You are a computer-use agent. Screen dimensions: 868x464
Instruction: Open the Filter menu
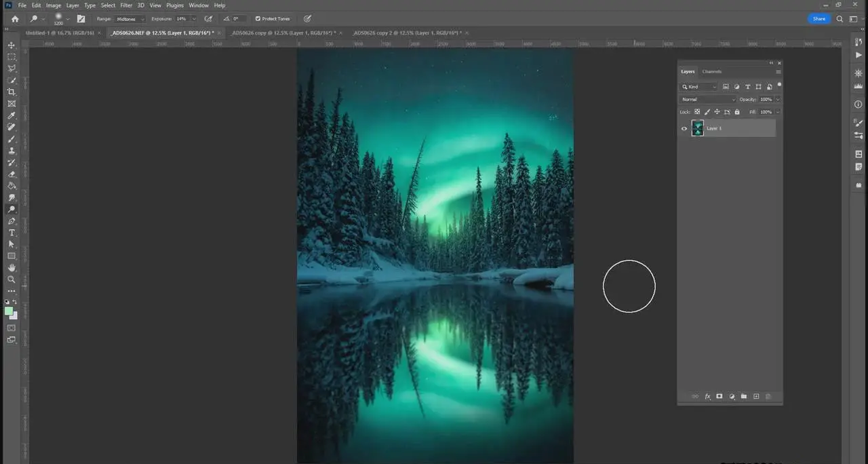pyautogui.click(x=126, y=5)
